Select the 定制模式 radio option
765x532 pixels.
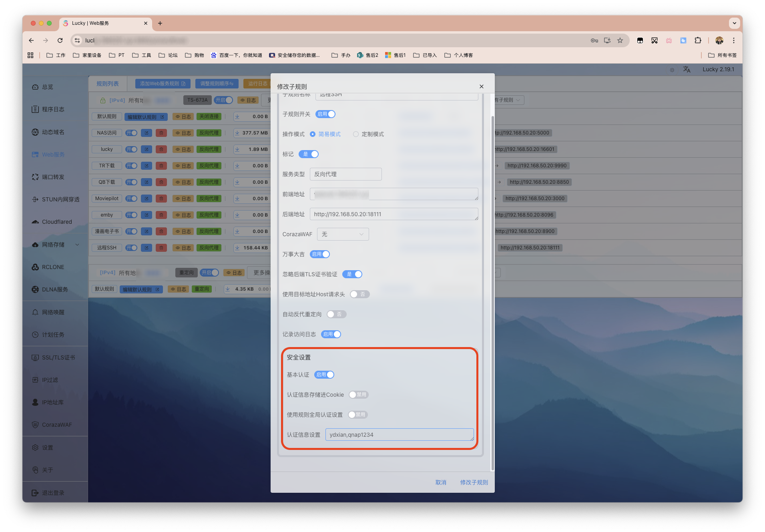pyautogui.click(x=356, y=134)
